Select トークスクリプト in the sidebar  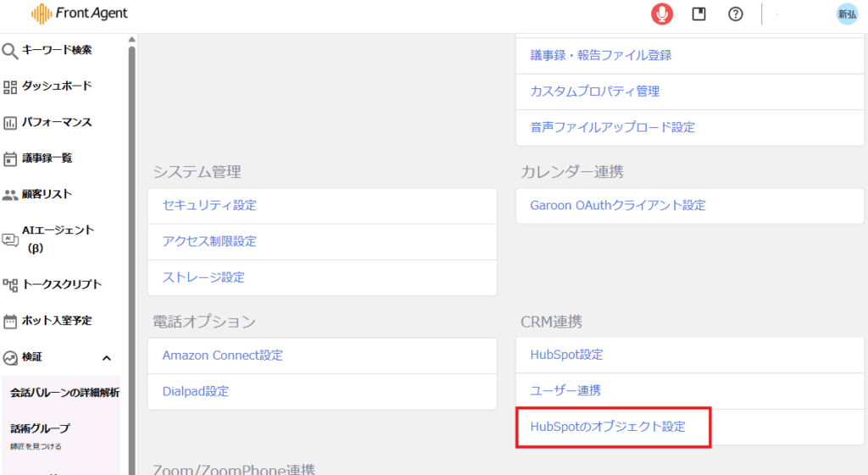coord(61,284)
